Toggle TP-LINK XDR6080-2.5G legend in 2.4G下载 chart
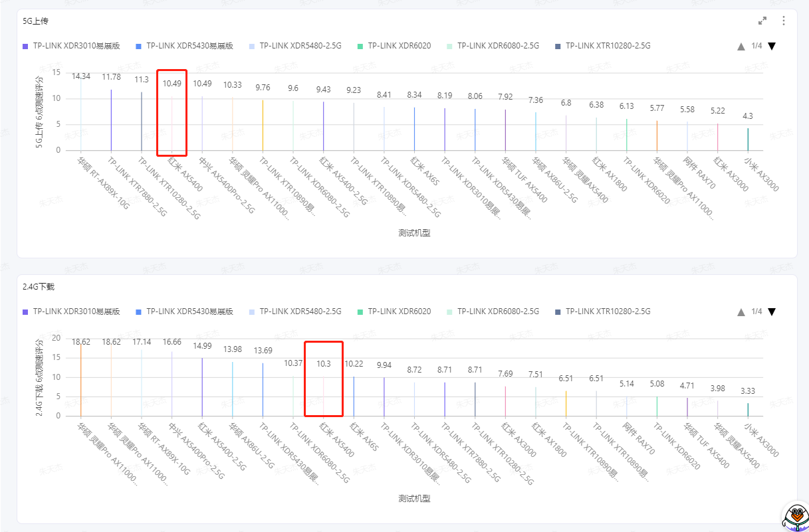 pos(493,311)
